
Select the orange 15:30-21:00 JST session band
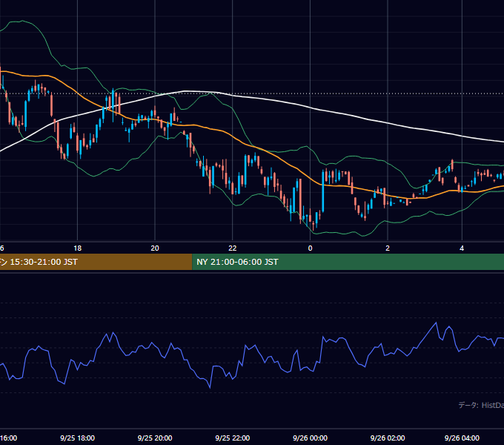(96, 262)
